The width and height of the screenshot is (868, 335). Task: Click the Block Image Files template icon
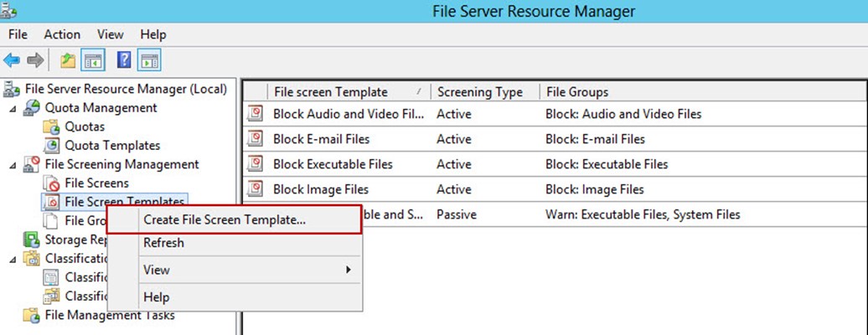click(256, 189)
